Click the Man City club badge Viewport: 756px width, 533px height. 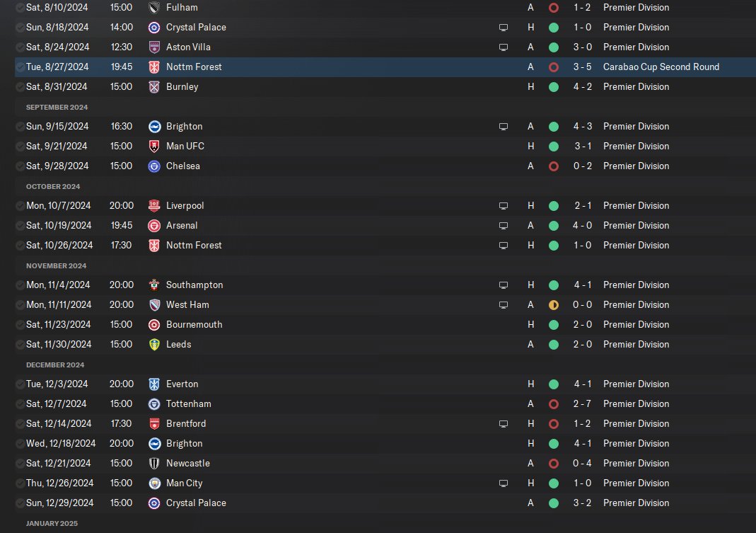[154, 483]
